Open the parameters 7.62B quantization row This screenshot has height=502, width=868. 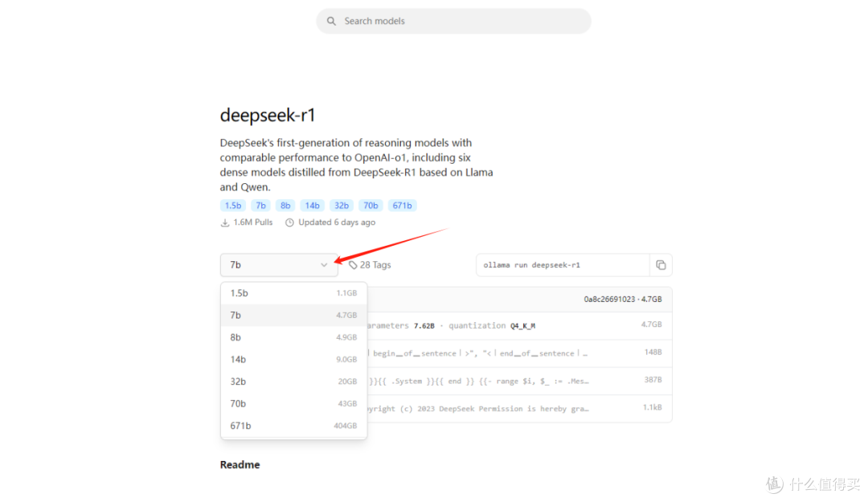pos(519,325)
